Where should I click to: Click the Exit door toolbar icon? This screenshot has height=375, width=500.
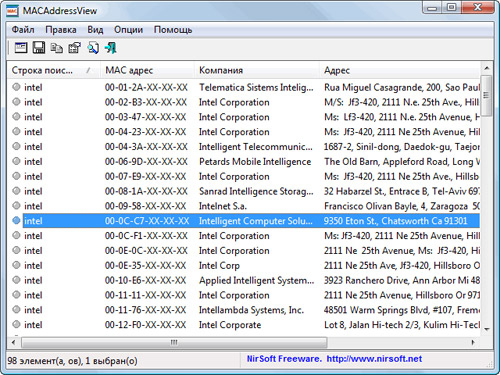[x=111, y=48]
